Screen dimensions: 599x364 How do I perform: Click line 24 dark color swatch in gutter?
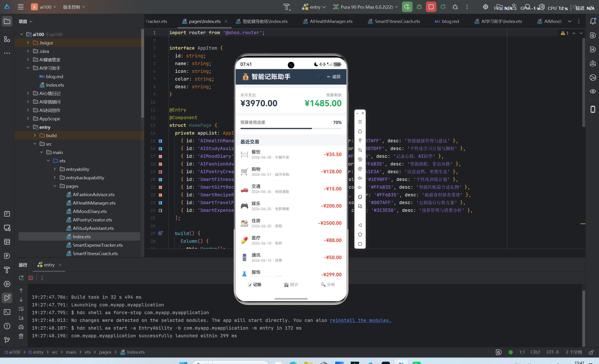160,210
